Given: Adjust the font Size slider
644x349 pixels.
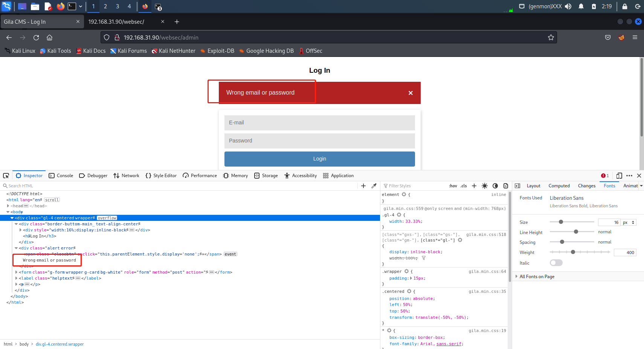Looking at the screenshot, I should (572, 222).
